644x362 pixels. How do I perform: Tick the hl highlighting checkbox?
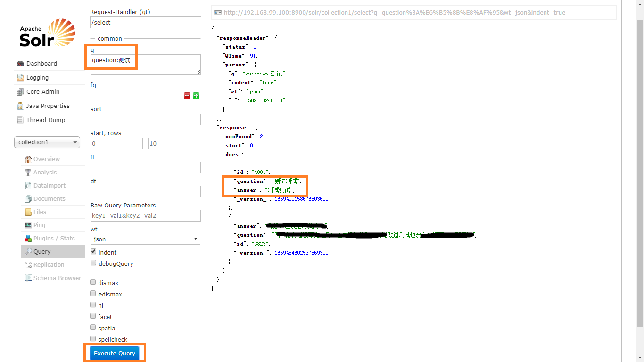point(93,305)
